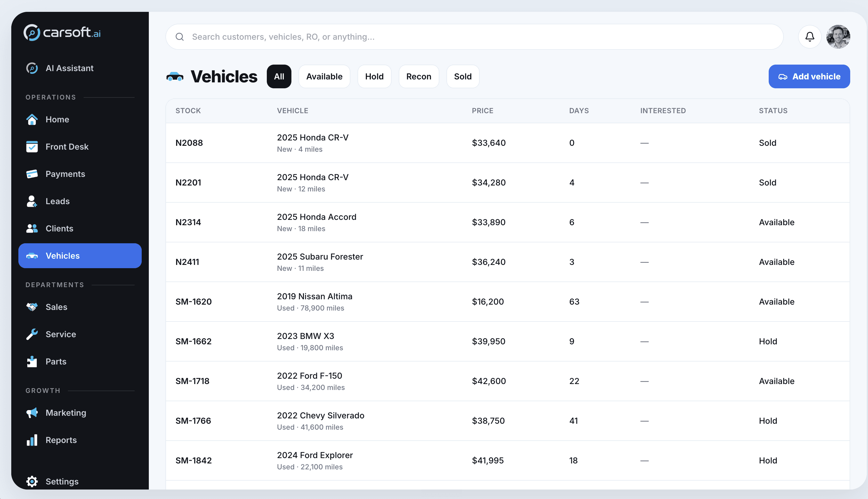Click the Settings gear icon

32,482
